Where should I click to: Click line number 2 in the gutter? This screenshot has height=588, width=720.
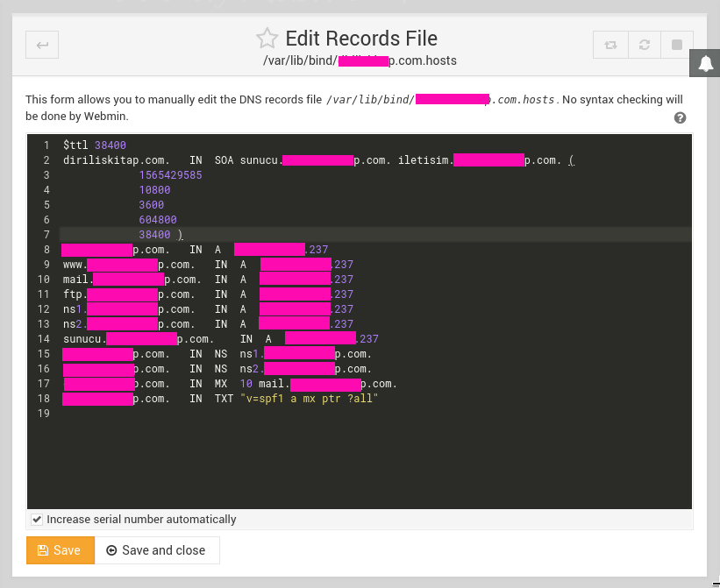point(45,160)
